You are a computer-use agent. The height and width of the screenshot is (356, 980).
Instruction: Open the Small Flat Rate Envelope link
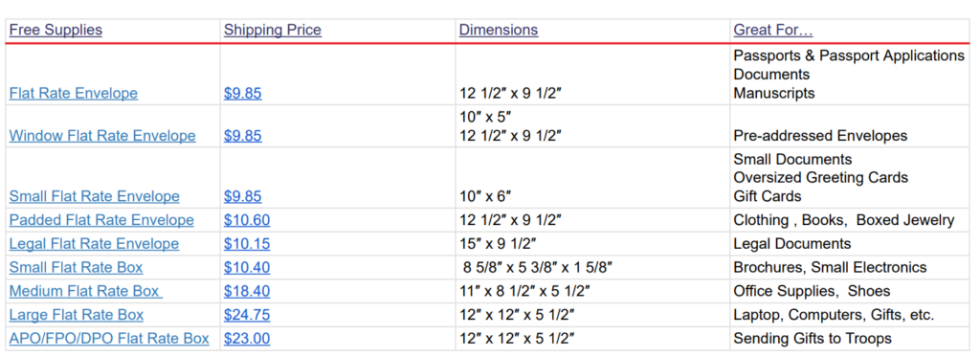(94, 197)
